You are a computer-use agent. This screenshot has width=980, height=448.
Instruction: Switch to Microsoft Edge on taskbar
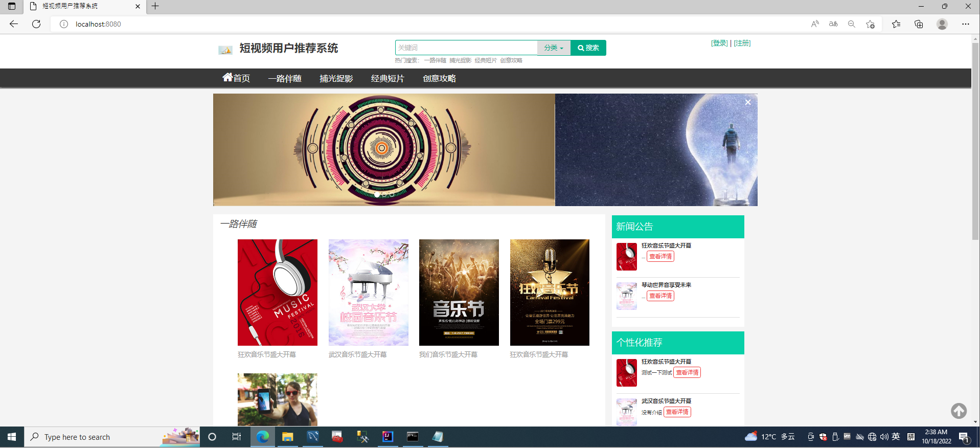pos(262,437)
